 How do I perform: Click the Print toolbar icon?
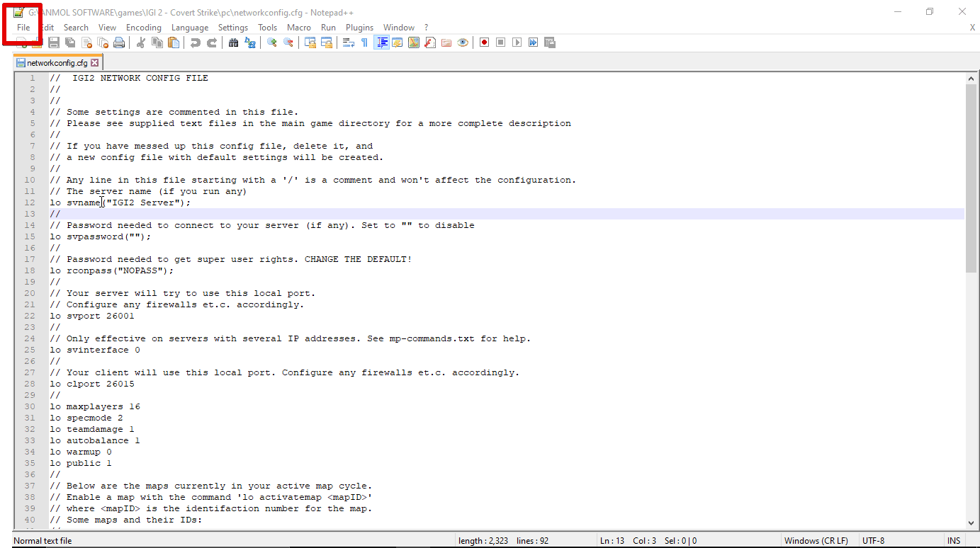point(119,42)
